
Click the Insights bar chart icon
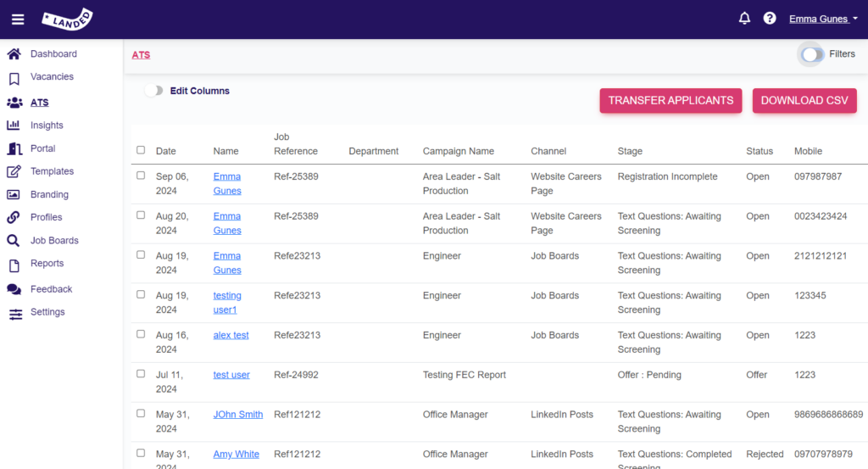pos(14,126)
